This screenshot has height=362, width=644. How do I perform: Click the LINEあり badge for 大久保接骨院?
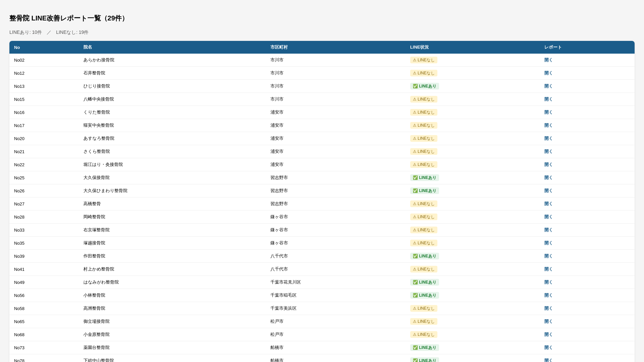[424, 178]
